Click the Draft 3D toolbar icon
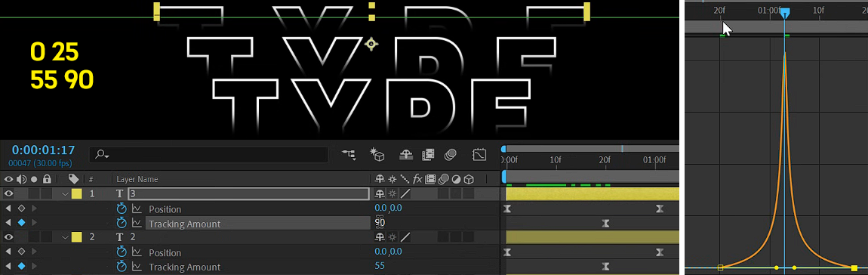 (377, 155)
